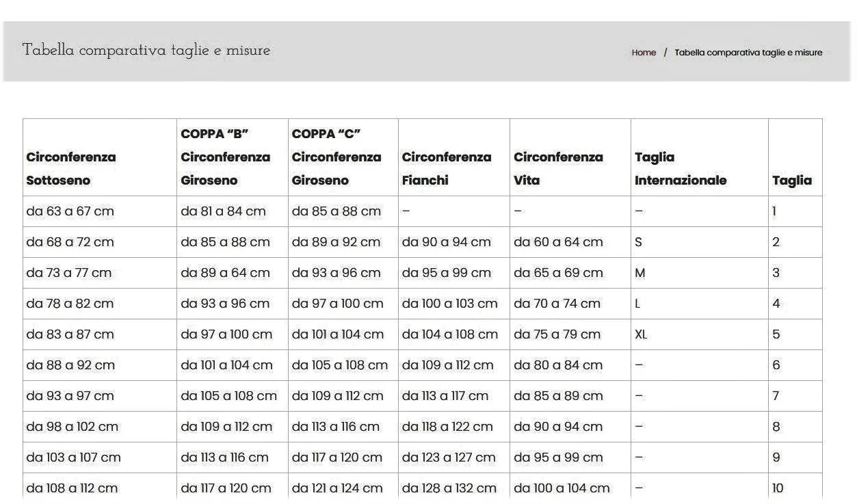Click the Home breadcrumb link
Viewport: 857px width, 504px height.
[x=643, y=53]
